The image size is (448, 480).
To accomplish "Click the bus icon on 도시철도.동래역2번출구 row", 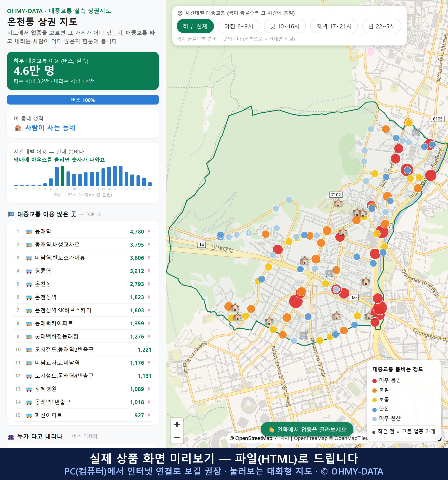I will click(29, 350).
